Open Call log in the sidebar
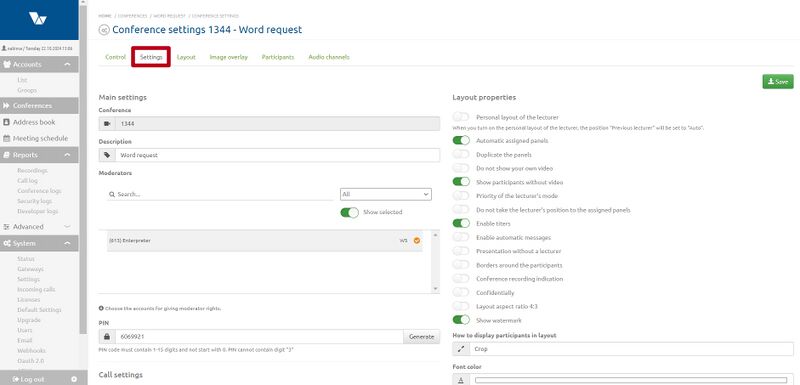 (x=27, y=181)
